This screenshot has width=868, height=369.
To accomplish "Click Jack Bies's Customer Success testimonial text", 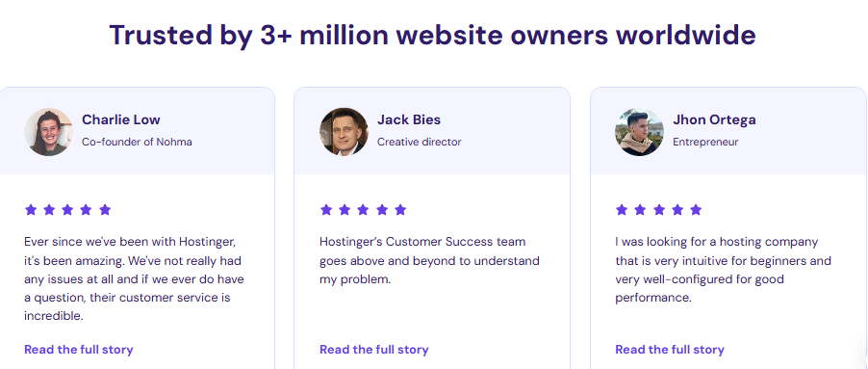I will pyautogui.click(x=429, y=260).
